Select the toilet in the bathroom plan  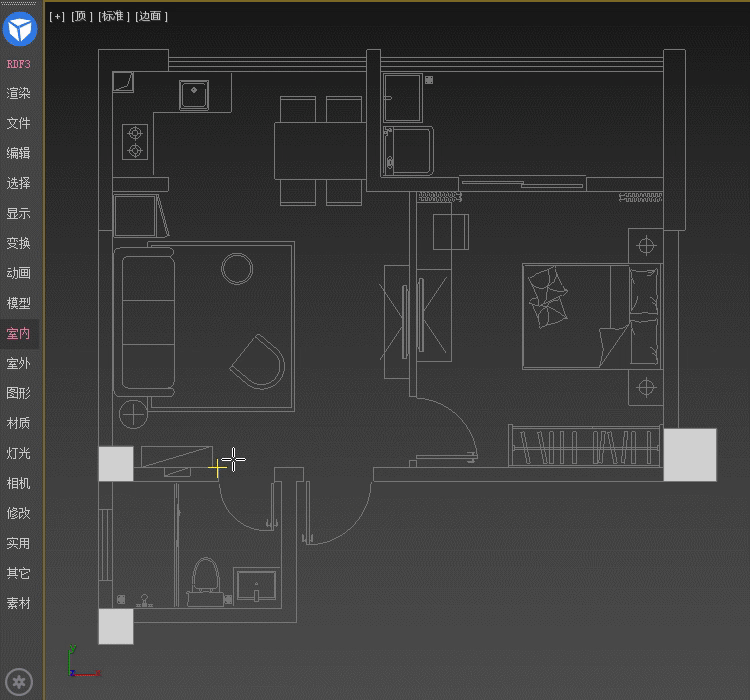206,582
